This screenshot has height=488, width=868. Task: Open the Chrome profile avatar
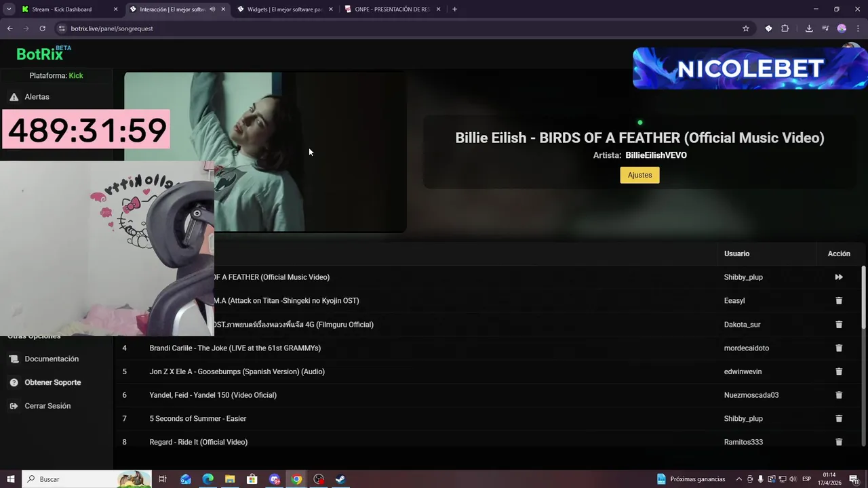(x=842, y=28)
